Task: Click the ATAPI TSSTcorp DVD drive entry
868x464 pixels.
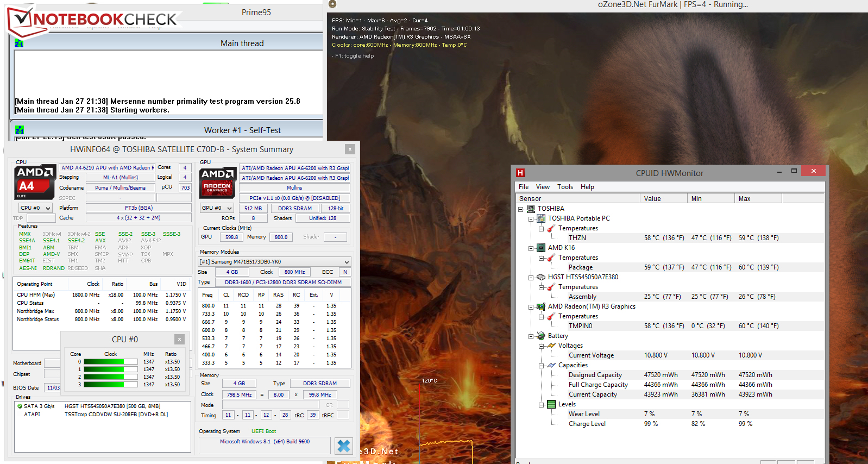Action: pyautogui.click(x=103, y=415)
